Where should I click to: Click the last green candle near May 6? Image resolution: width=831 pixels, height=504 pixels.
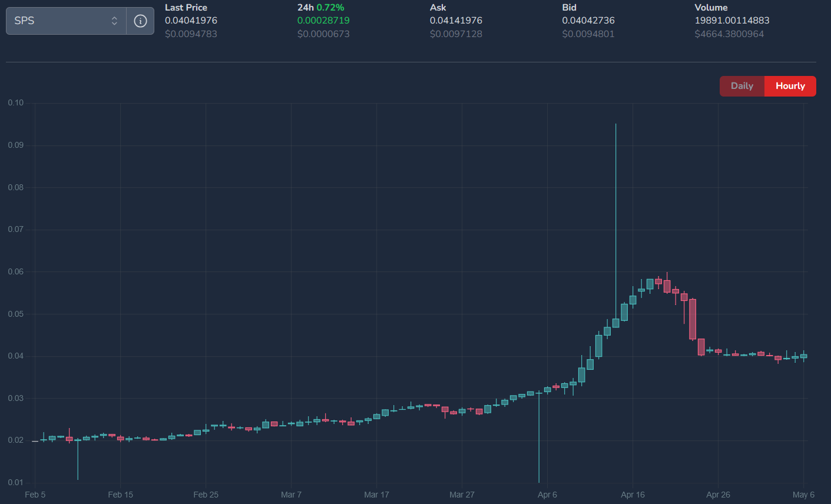(803, 356)
